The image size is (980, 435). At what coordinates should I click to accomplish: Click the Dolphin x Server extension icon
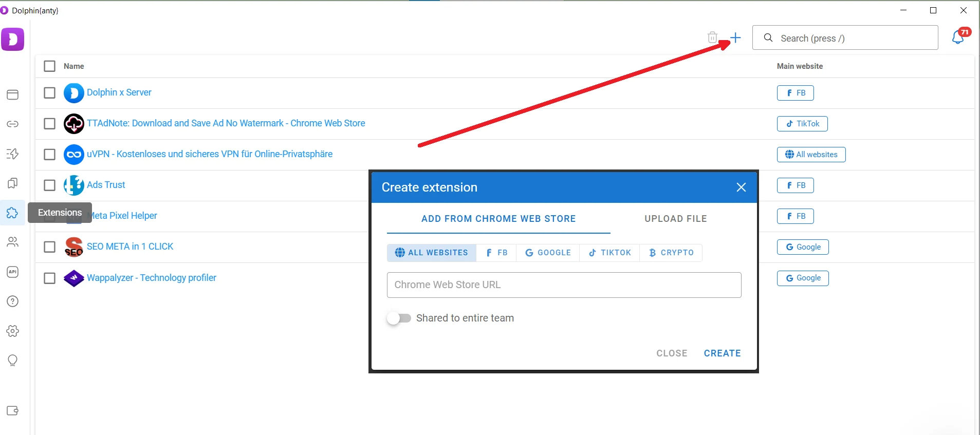[74, 93]
